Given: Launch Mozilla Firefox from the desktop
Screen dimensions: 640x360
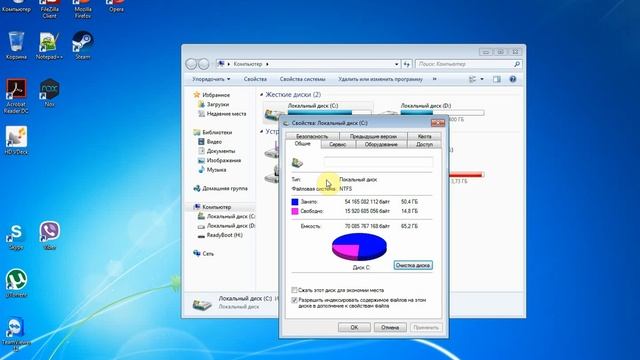Looking at the screenshot, I should pos(82,9).
